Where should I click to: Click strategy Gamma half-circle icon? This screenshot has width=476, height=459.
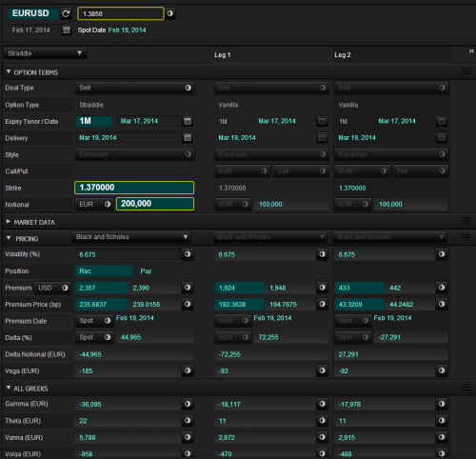click(x=188, y=404)
